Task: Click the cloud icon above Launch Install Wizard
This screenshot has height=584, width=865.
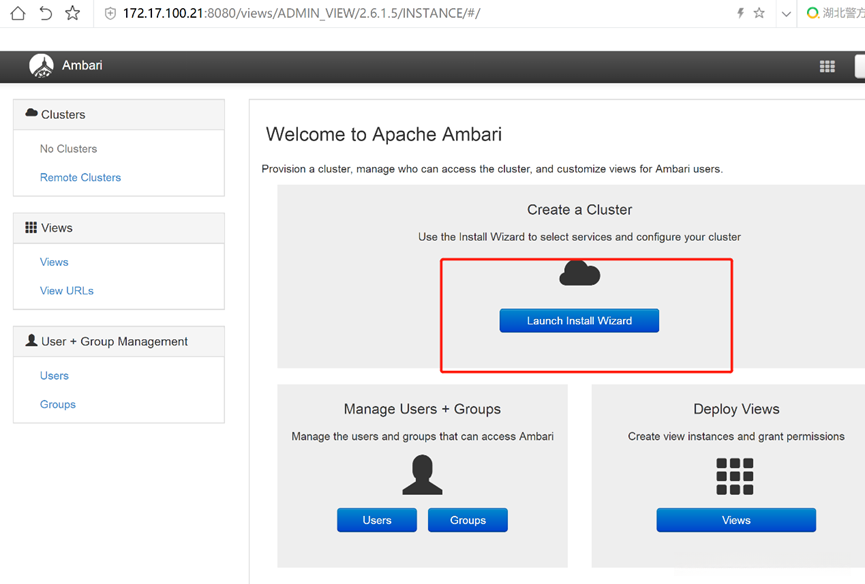Action: point(579,274)
